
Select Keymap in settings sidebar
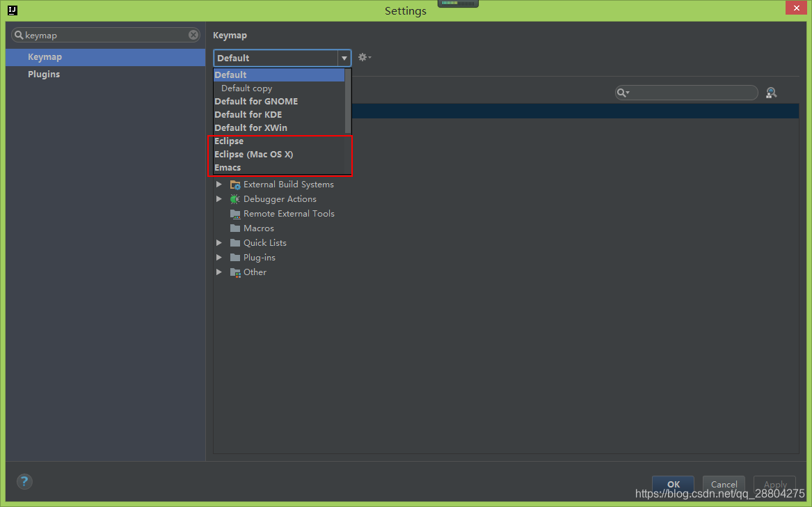click(x=106, y=57)
